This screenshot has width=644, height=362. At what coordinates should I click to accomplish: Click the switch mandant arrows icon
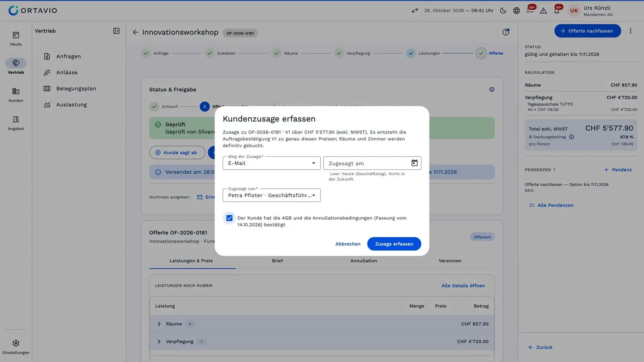pyautogui.click(x=415, y=10)
